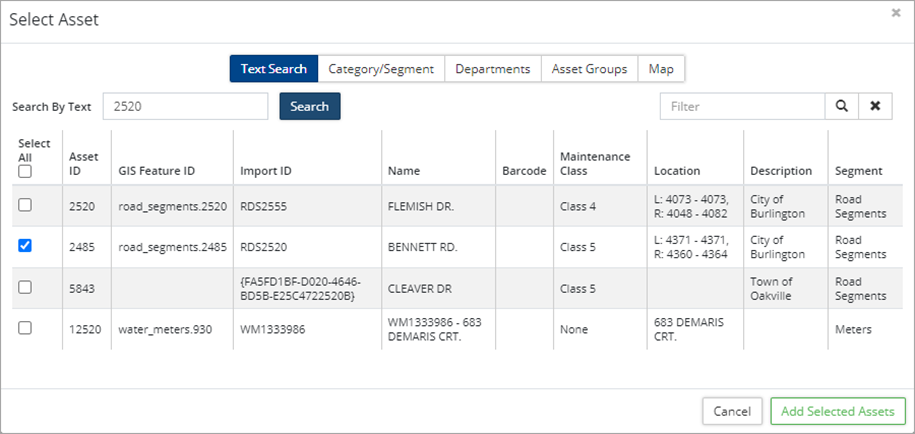This screenshot has height=434, width=915.
Task: Focus the Search By Text field
Action: coord(185,106)
